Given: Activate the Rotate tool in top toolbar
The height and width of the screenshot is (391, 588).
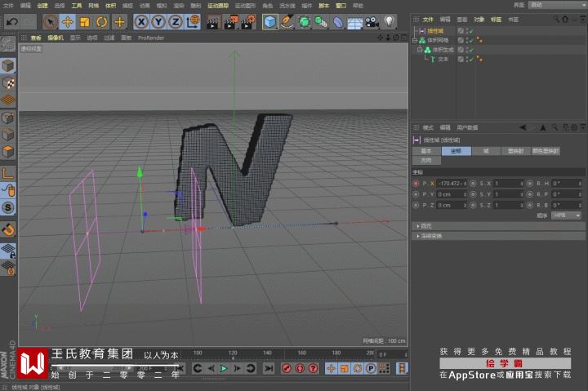Looking at the screenshot, I should tap(101, 22).
